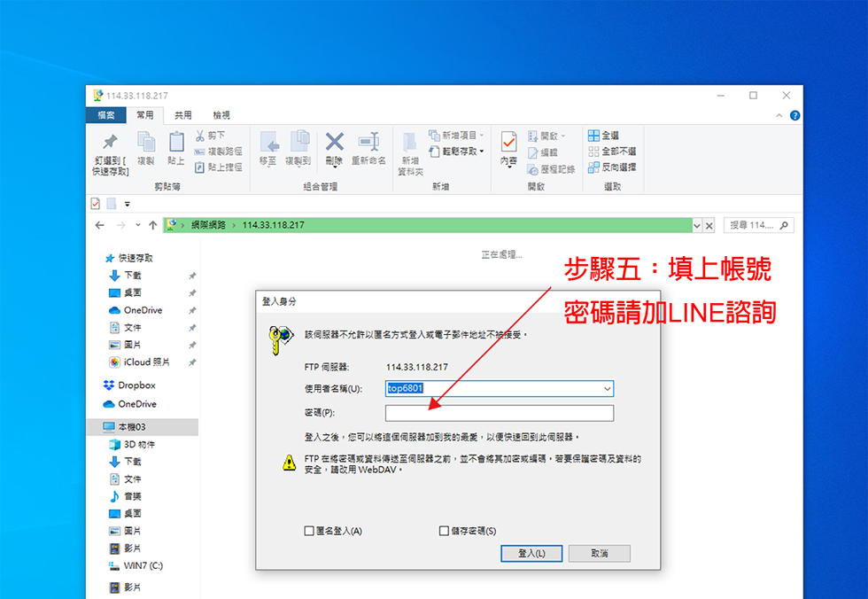Click the Up arrow navigation icon
This screenshot has height=599, width=868.
pyautogui.click(x=153, y=225)
